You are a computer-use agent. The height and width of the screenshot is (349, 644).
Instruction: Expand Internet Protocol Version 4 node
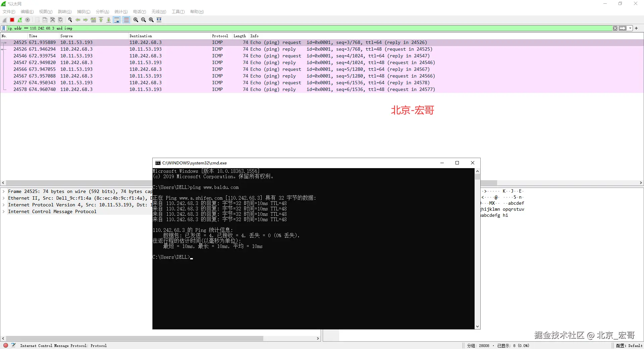point(4,205)
